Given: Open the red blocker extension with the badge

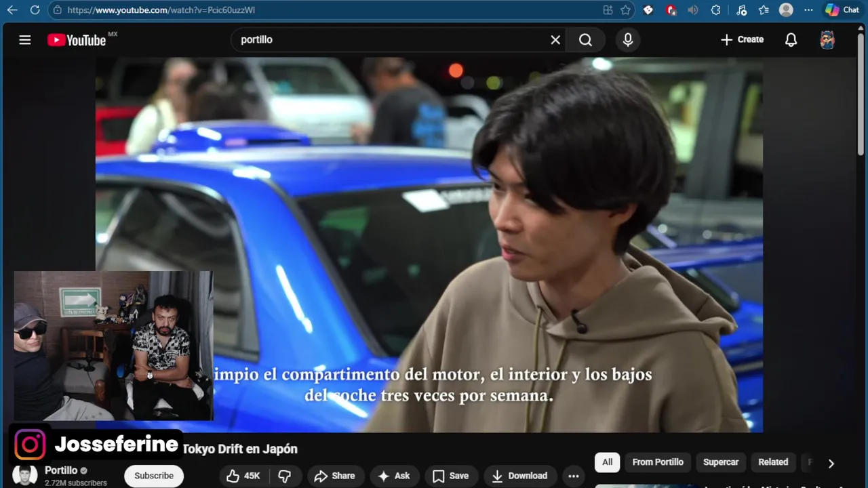Looking at the screenshot, I should pos(671,10).
